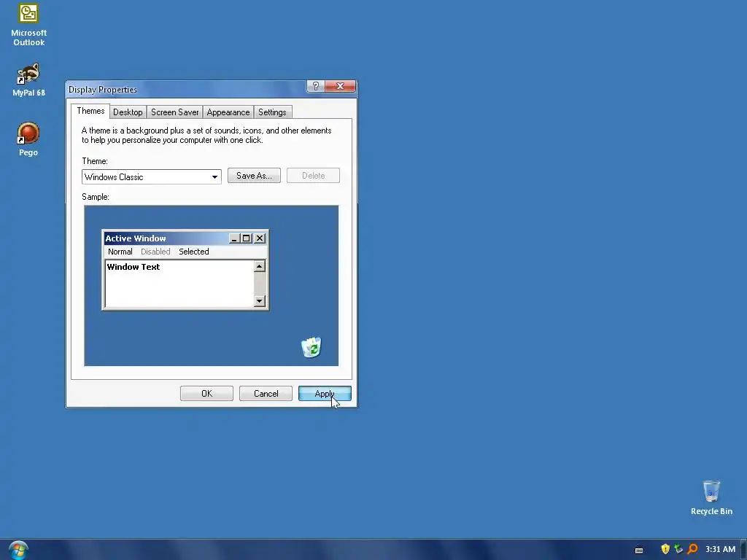Open the Microsoft Outlook desktop icon
The width and height of the screenshot is (747, 560).
(28, 25)
